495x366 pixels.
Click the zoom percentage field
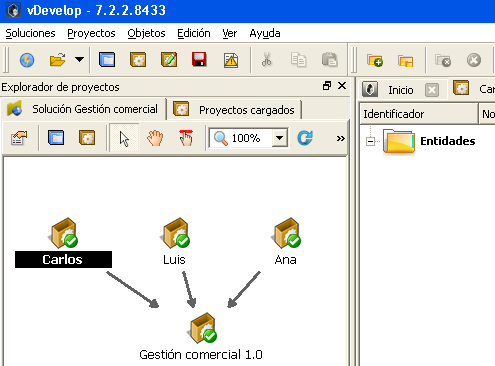tap(246, 138)
